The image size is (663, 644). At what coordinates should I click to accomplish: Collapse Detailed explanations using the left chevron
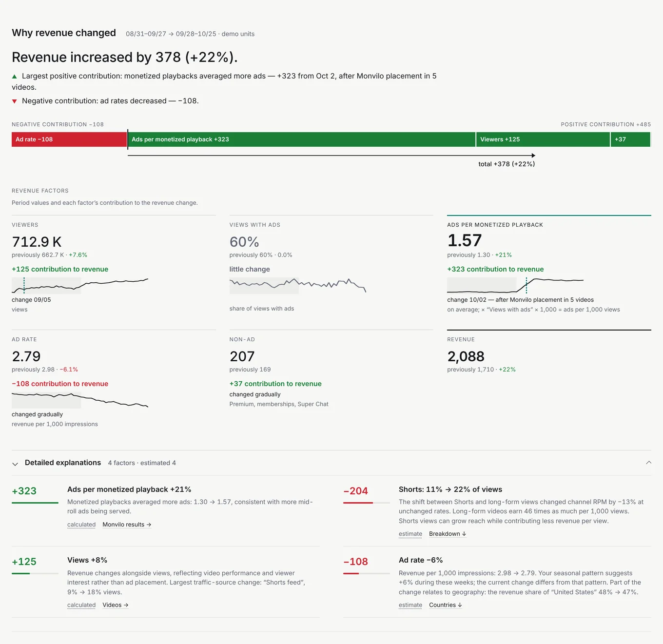pos(15,464)
